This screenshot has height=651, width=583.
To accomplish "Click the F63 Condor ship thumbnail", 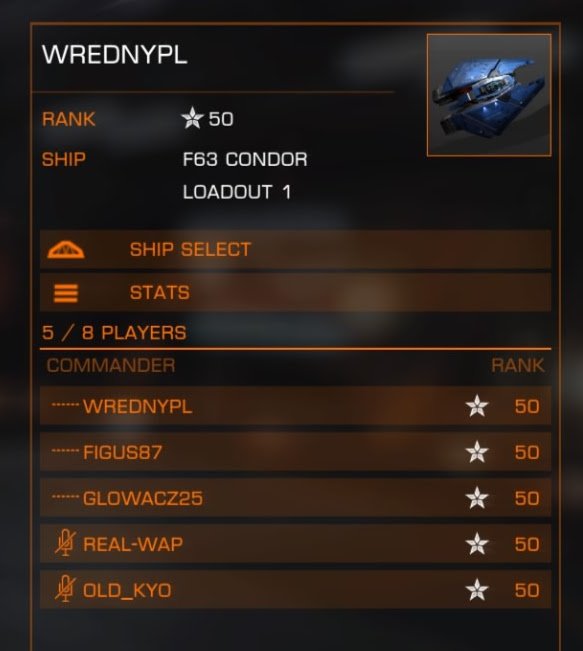I will (x=489, y=95).
